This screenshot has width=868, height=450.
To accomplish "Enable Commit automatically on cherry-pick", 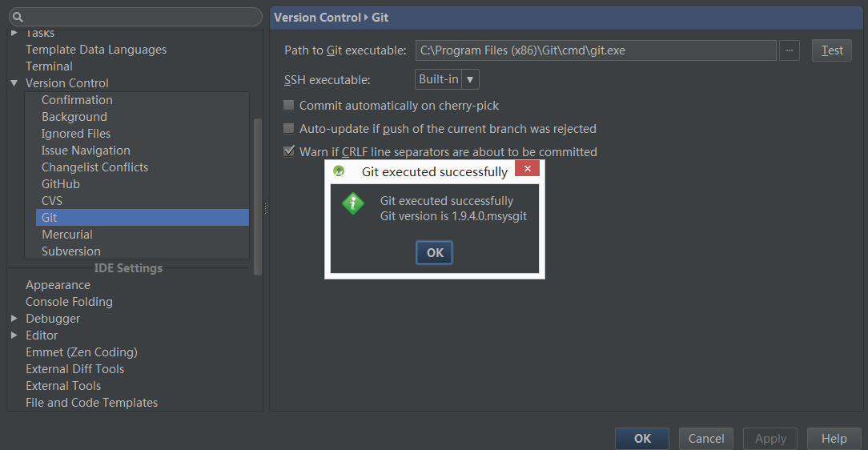I will (289, 106).
